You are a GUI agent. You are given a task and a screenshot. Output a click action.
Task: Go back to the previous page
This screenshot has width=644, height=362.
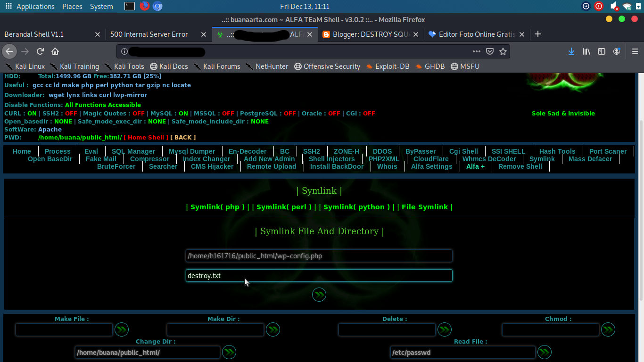(9, 51)
